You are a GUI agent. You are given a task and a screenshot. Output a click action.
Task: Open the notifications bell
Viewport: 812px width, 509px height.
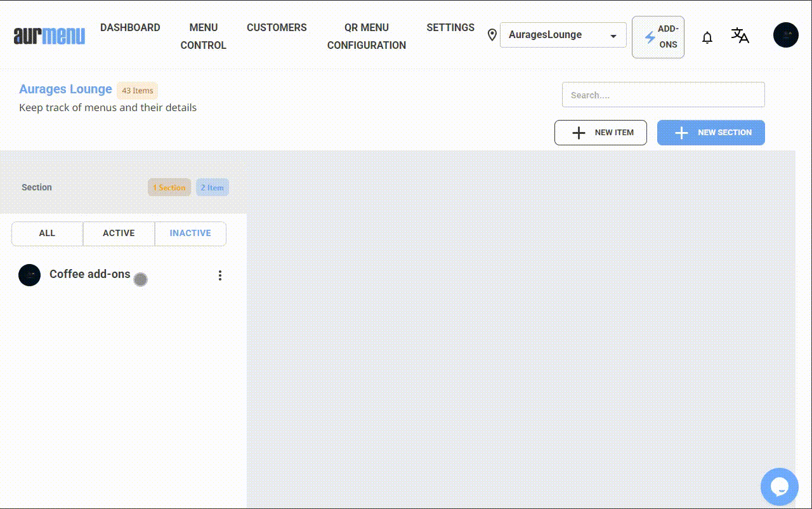707,37
